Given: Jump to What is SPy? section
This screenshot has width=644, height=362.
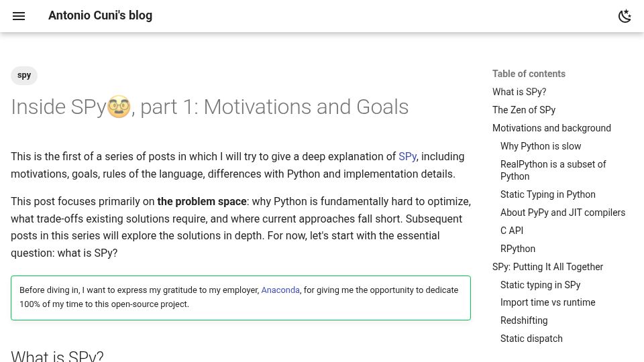Looking at the screenshot, I should tap(519, 92).
